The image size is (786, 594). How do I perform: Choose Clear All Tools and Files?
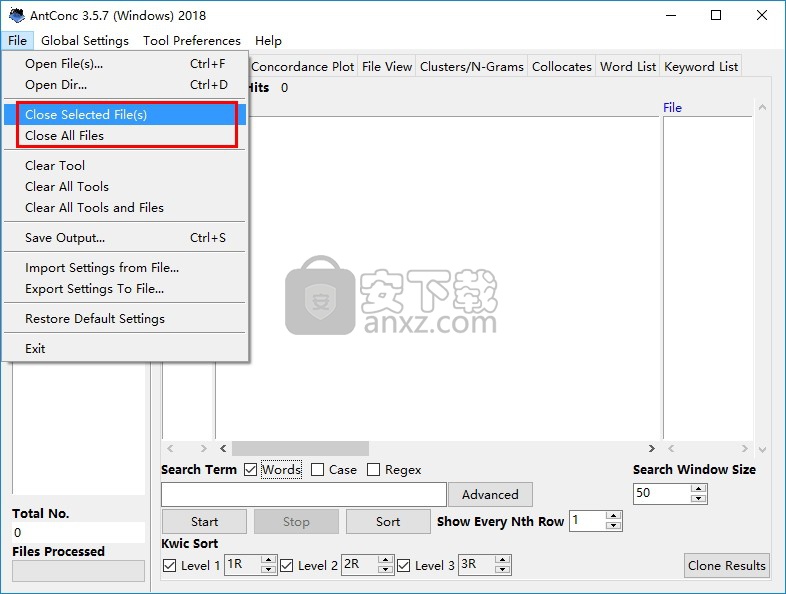click(x=125, y=208)
